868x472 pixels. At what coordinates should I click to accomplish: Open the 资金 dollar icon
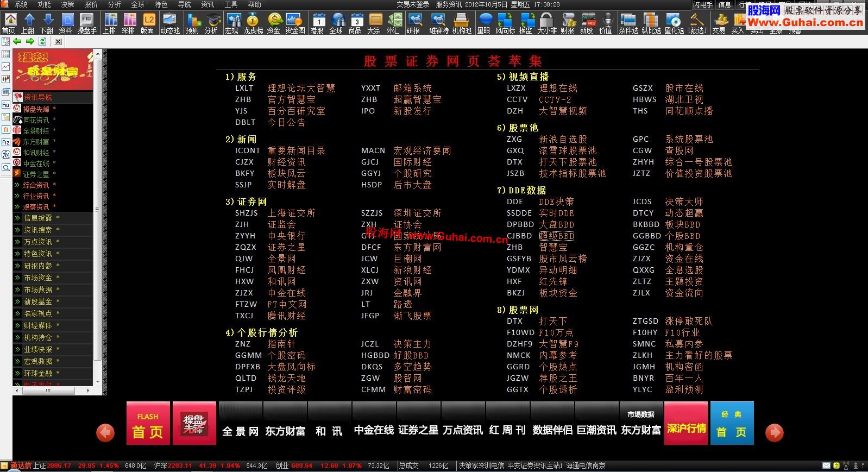pyautogui.click(x=274, y=23)
